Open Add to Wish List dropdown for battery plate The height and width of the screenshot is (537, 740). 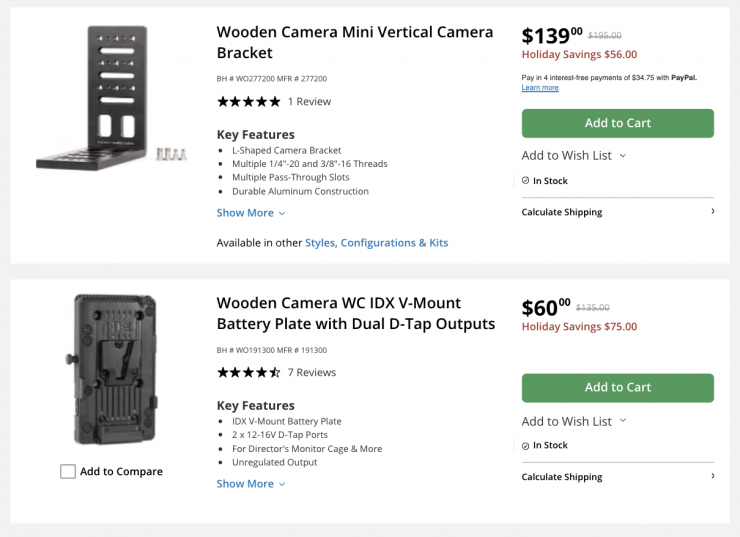click(574, 421)
